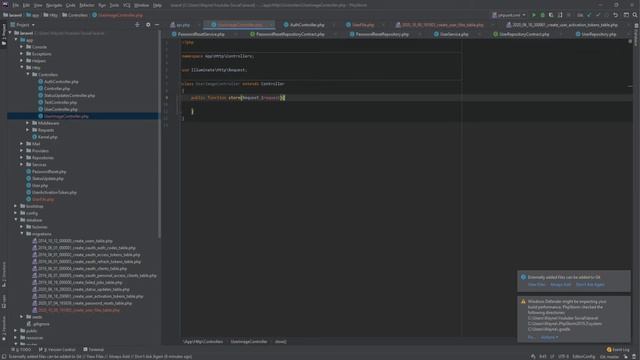Select Kernel.php in project tree
640x360 pixels.
[47, 137]
